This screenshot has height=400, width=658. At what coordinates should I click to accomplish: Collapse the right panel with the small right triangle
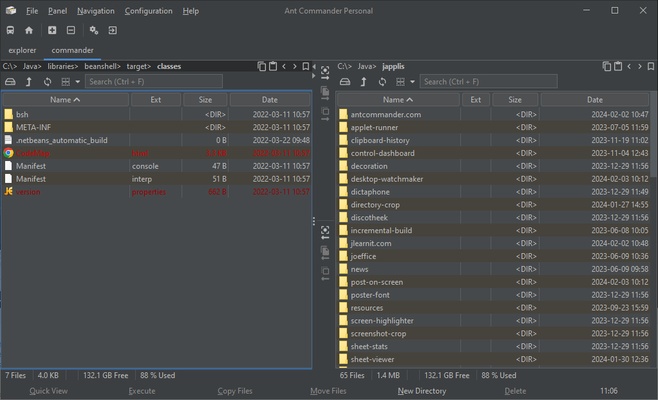point(313,76)
